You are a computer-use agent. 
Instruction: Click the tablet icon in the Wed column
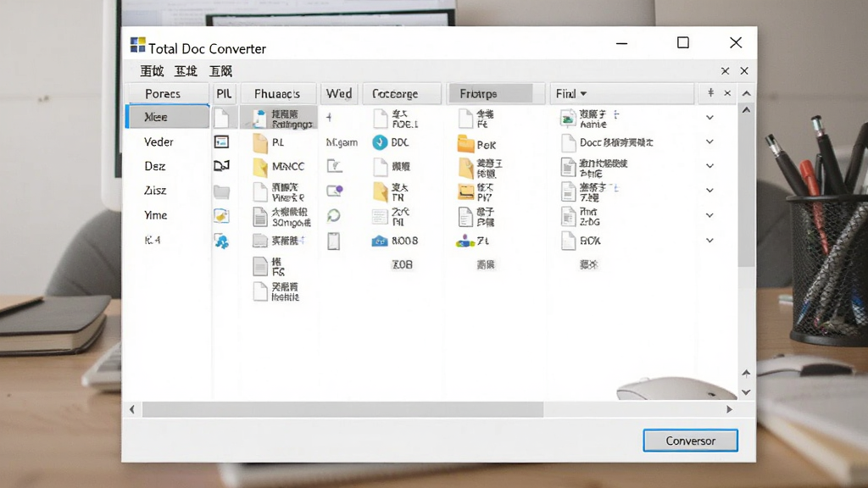point(333,241)
